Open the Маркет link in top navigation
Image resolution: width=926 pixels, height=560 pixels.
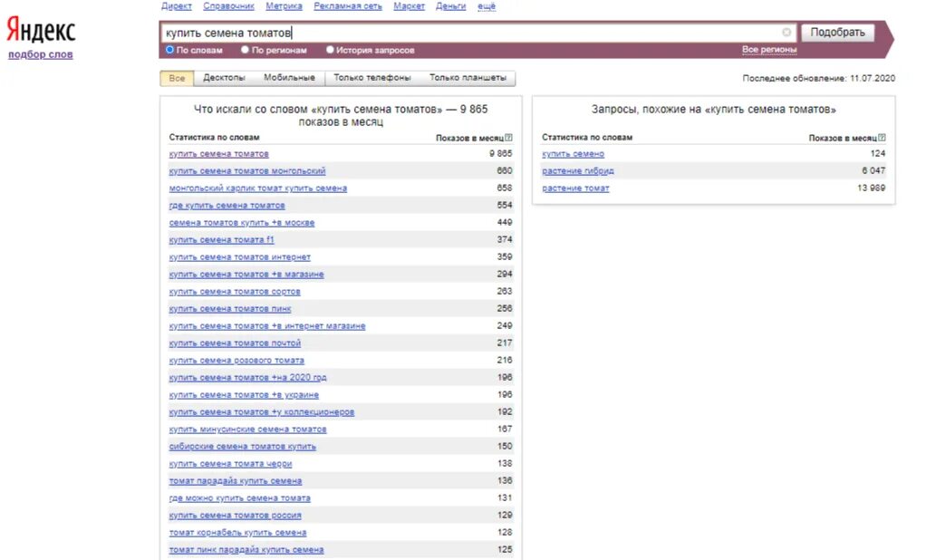pyautogui.click(x=410, y=6)
